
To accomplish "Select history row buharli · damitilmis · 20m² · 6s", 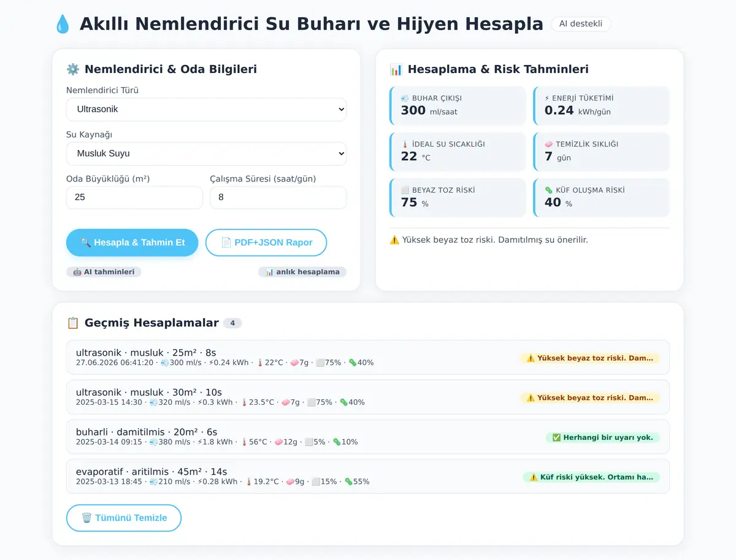I will [368, 437].
